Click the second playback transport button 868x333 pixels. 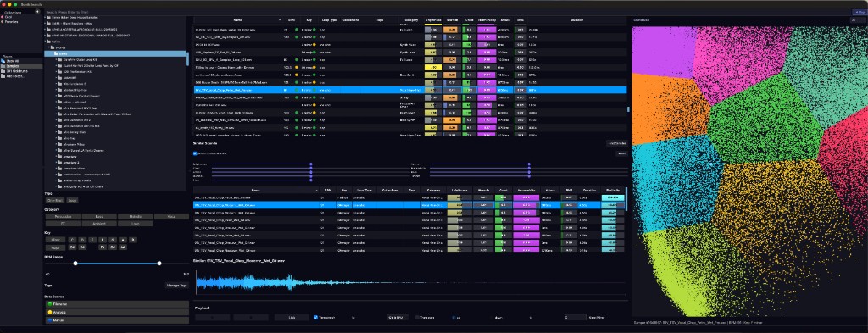250,318
